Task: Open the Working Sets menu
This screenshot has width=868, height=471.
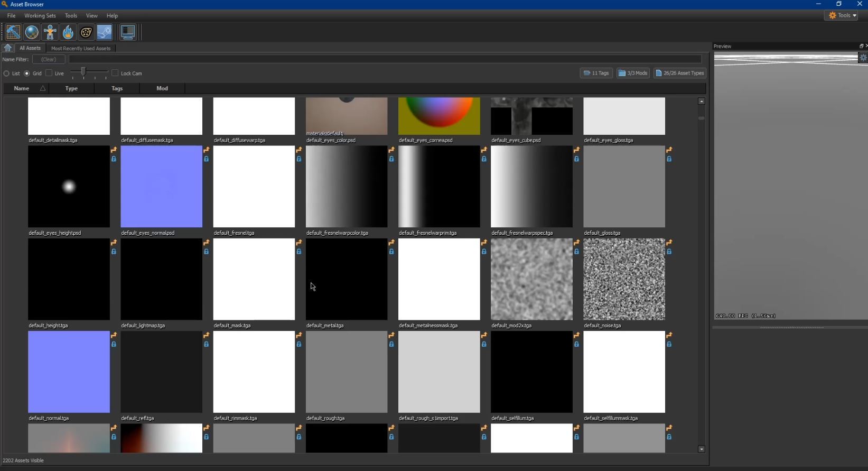Action: coord(40,16)
